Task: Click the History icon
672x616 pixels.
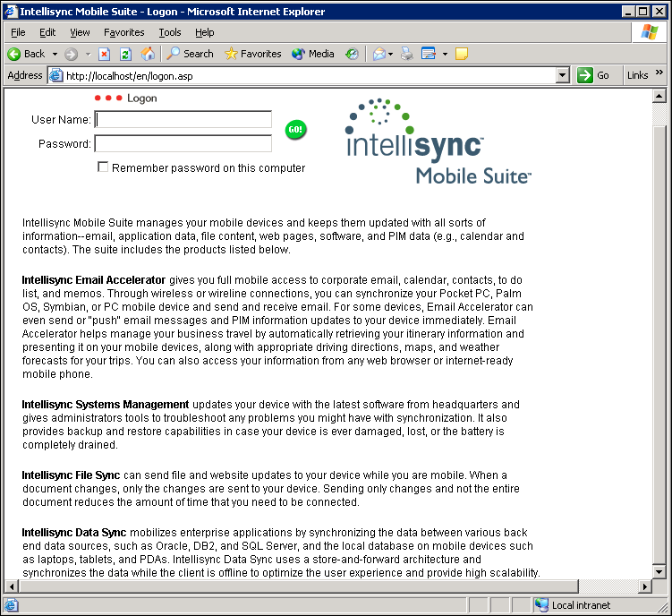Action: (352, 54)
